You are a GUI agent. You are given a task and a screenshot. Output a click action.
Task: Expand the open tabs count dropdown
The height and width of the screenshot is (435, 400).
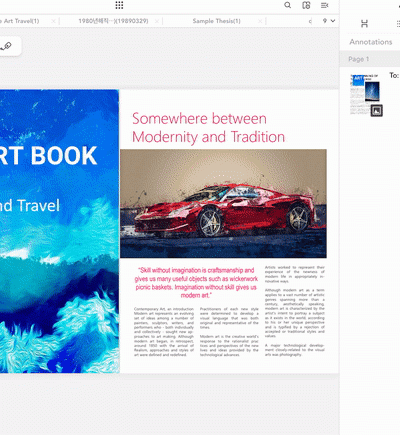(329, 21)
